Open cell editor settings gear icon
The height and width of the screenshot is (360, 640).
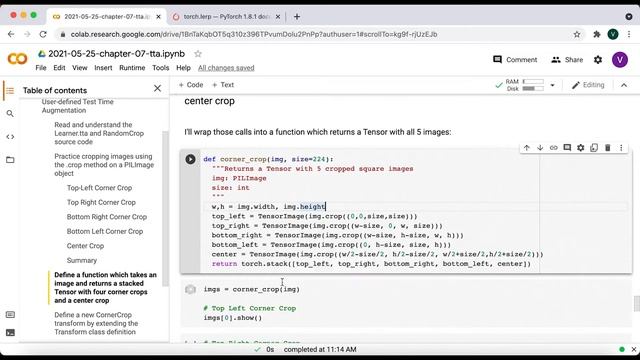pyautogui.click(x=580, y=148)
